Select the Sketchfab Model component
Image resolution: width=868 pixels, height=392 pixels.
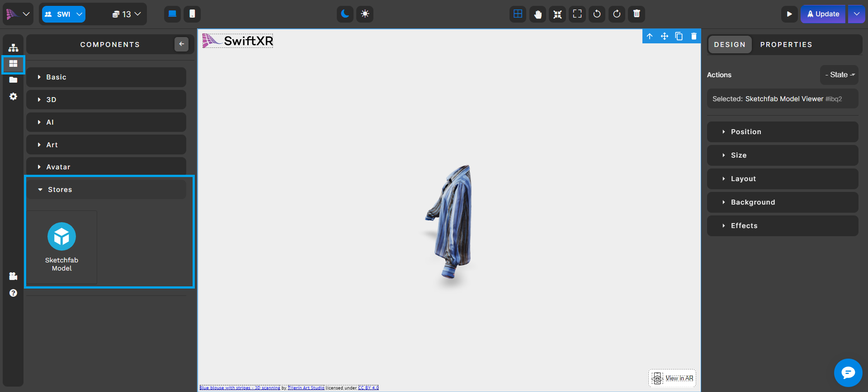62,247
